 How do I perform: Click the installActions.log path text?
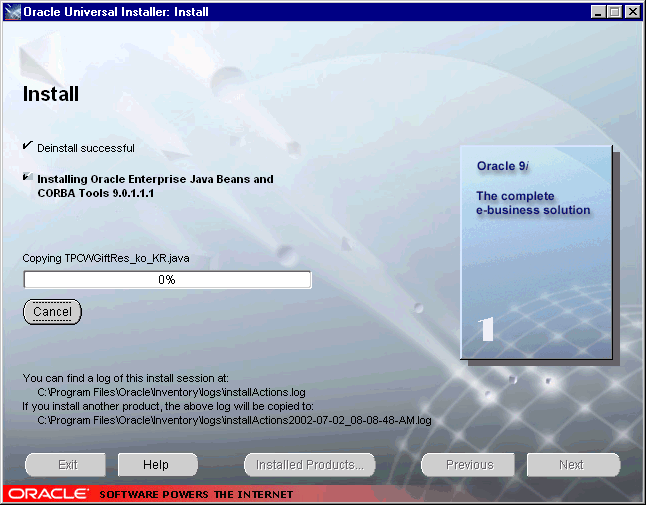171,392
